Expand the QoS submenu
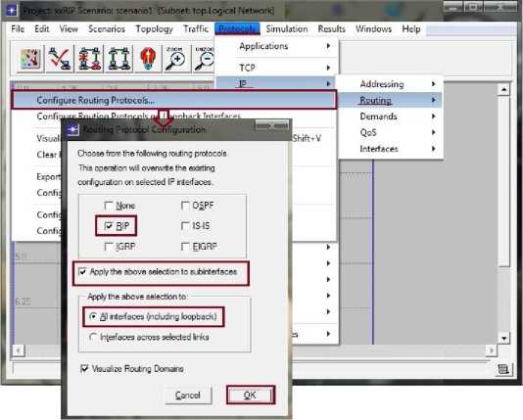This screenshot has width=523, height=420. click(391, 132)
